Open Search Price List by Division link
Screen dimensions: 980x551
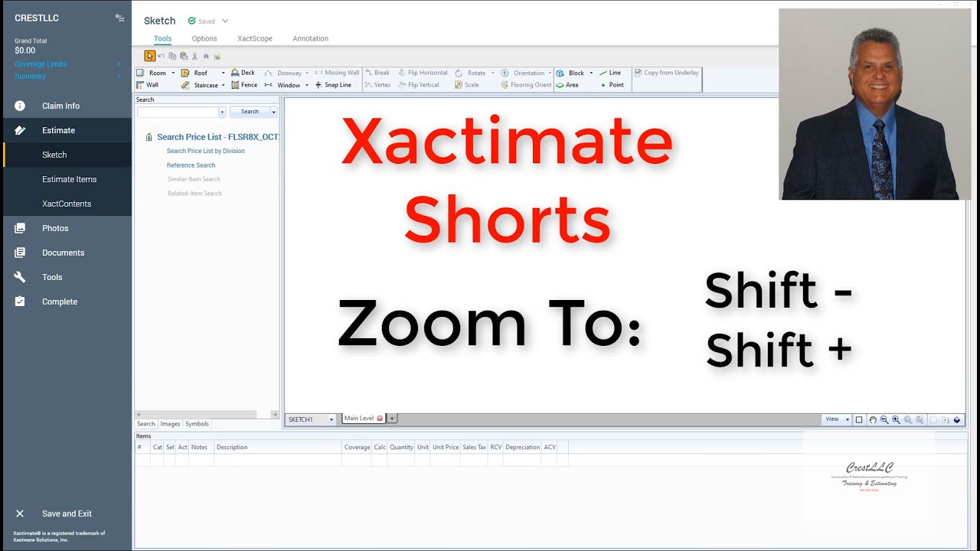click(206, 151)
